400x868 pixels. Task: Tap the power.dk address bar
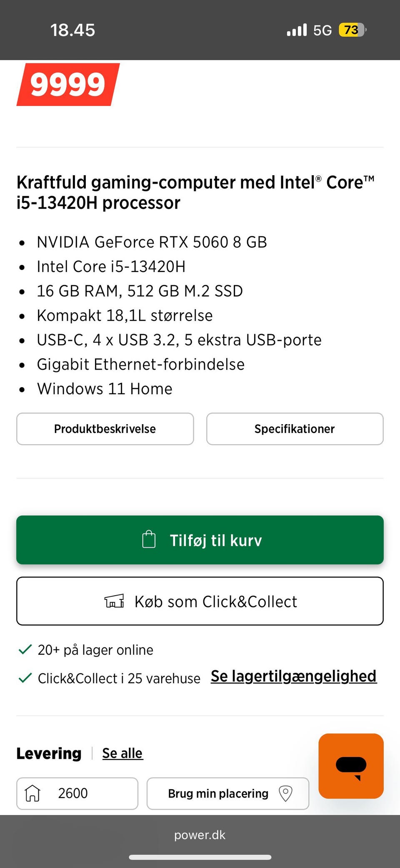[200, 835]
